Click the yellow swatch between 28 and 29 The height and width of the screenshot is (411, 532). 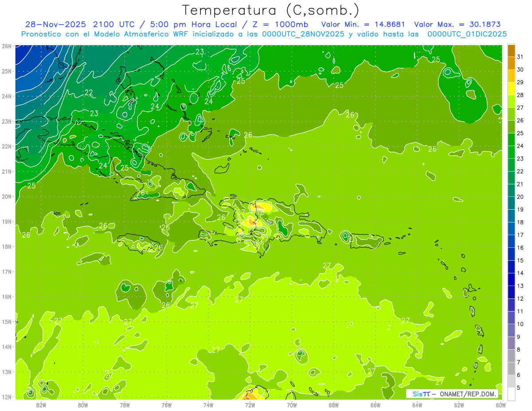[511, 89]
